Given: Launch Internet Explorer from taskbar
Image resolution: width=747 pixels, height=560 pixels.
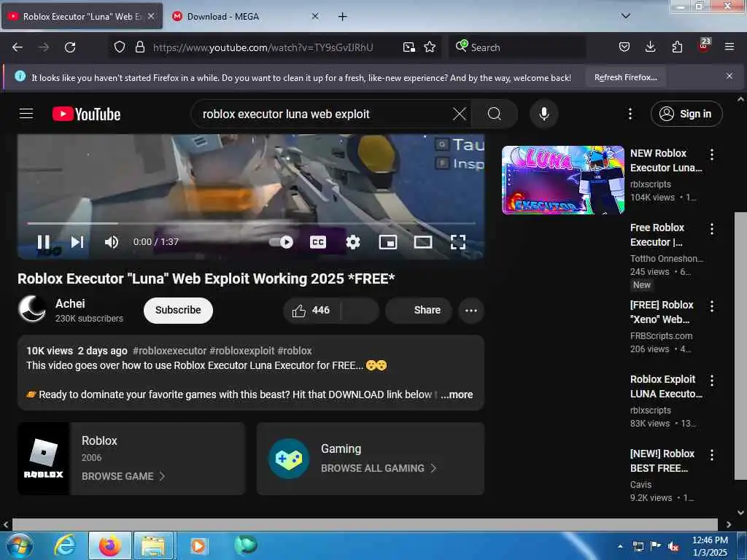Looking at the screenshot, I should 64,545.
